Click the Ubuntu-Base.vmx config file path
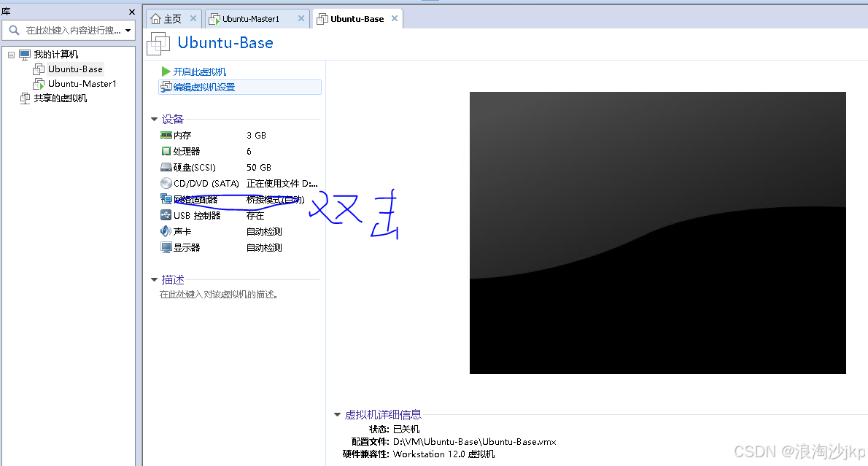The image size is (868, 466). coord(474,442)
